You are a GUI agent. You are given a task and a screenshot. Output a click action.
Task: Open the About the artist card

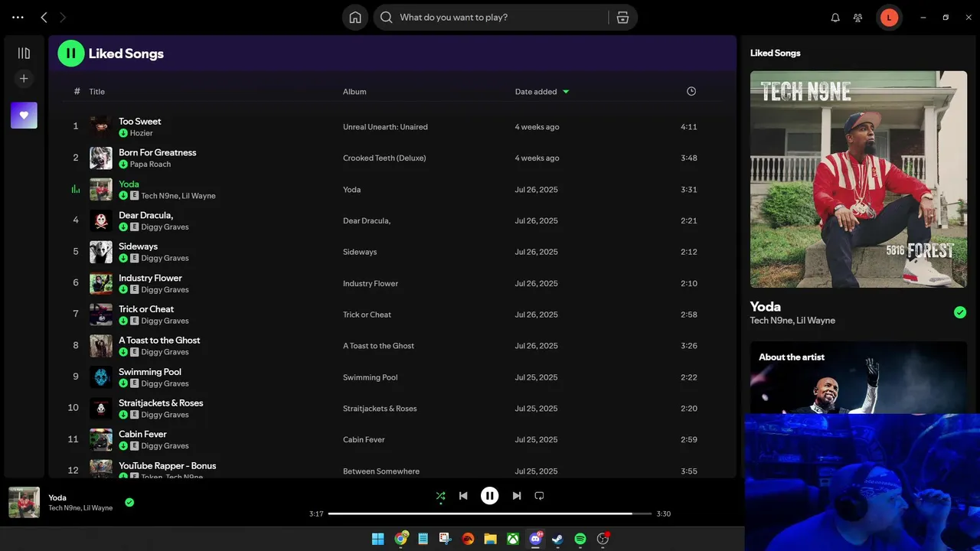pos(858,377)
